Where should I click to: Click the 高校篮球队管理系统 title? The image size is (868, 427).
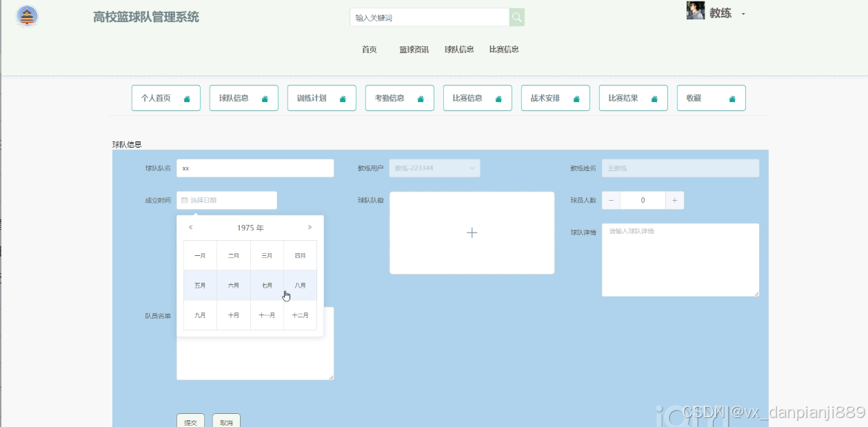pyautogui.click(x=146, y=17)
